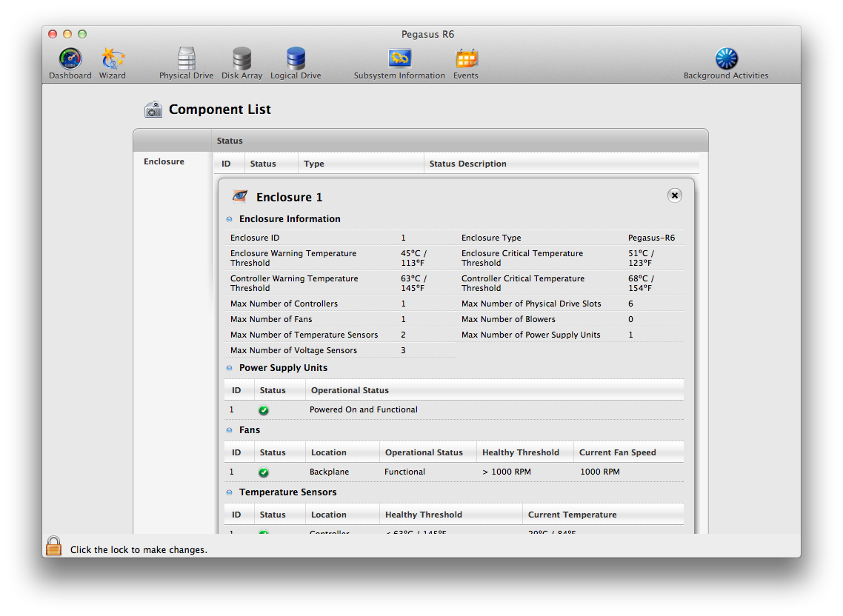
Task: Select 'Max Number of Blowers' label
Action: (508, 319)
